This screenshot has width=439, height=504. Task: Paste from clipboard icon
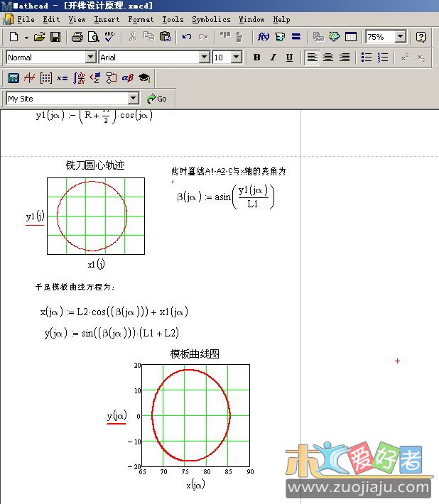pos(165,37)
